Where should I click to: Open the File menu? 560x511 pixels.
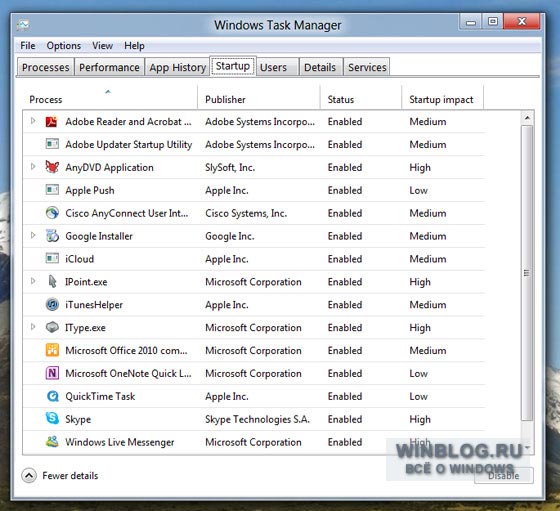point(28,46)
